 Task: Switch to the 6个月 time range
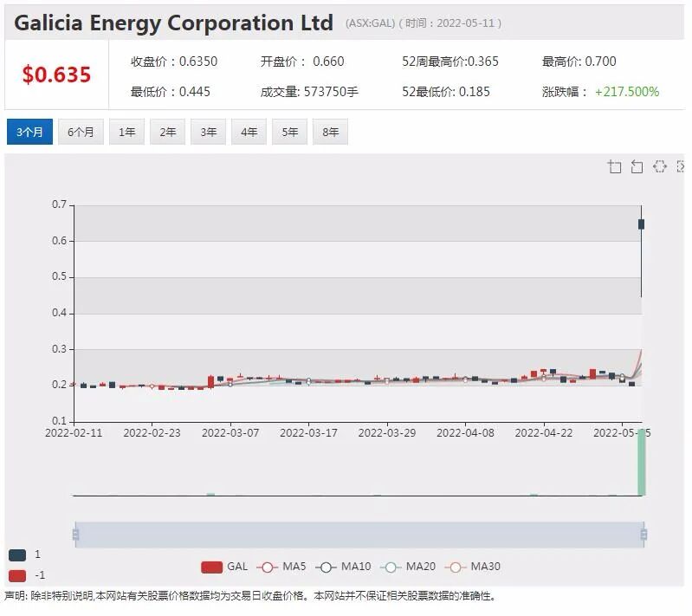[81, 132]
